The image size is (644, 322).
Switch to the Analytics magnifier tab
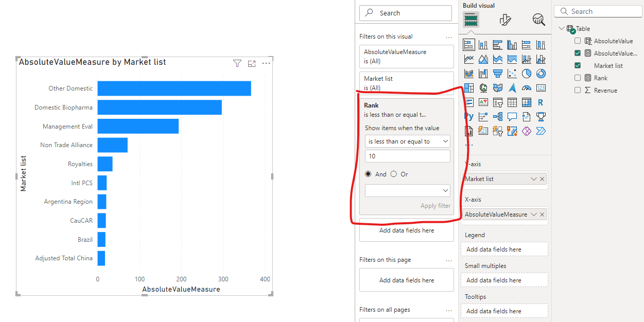[538, 20]
